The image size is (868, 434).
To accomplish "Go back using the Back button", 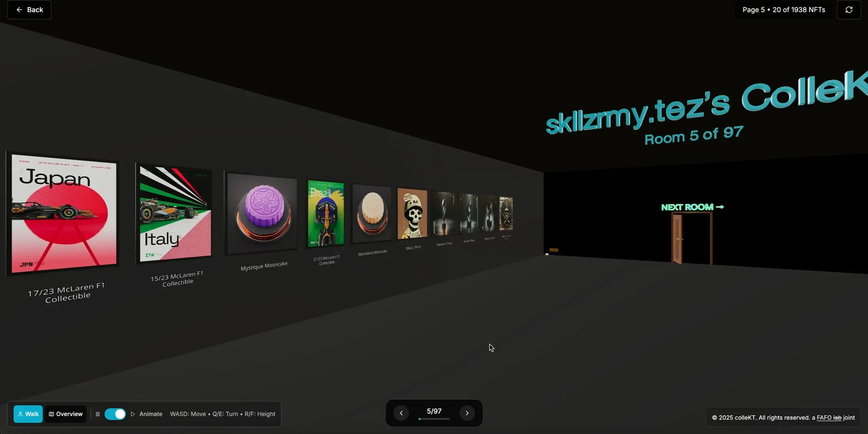I will coord(29,10).
